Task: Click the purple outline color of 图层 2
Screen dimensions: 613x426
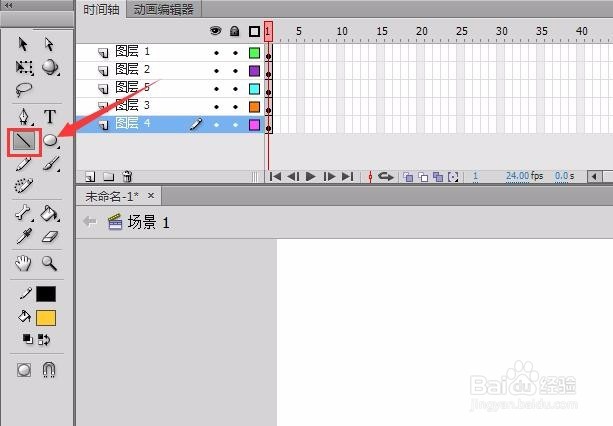Action: pyautogui.click(x=255, y=71)
